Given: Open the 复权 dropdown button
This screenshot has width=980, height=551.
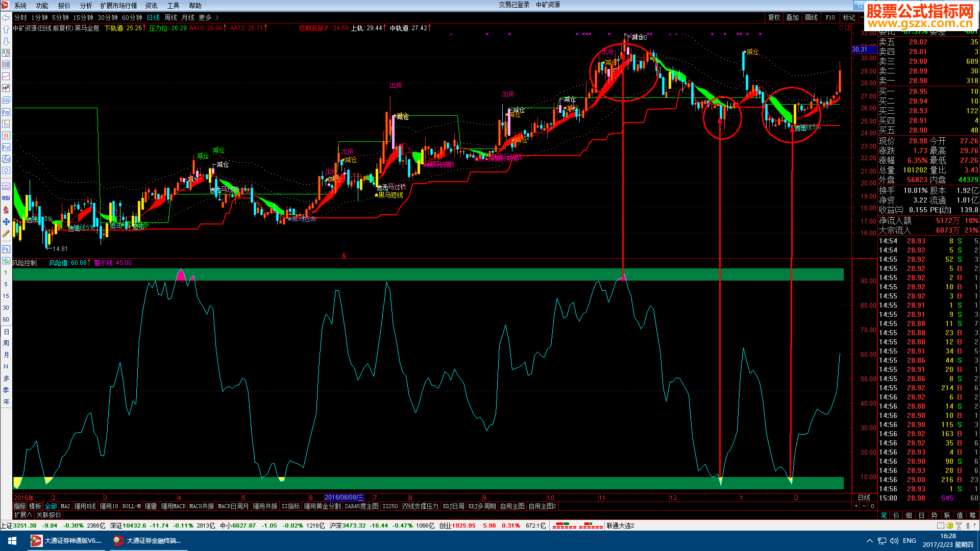Looking at the screenshot, I should (x=774, y=17).
